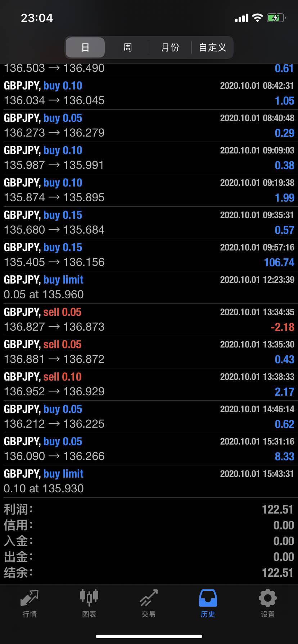
Task: Select the trade closed at 08:40:48
Action: 149,126
